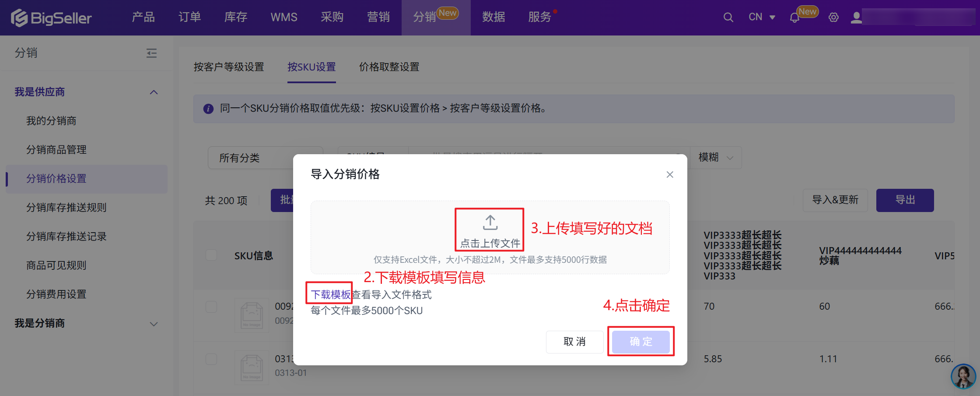Tick the checkbox for the 70 price row
This screenshot has height=396, width=980.
pyautogui.click(x=211, y=307)
